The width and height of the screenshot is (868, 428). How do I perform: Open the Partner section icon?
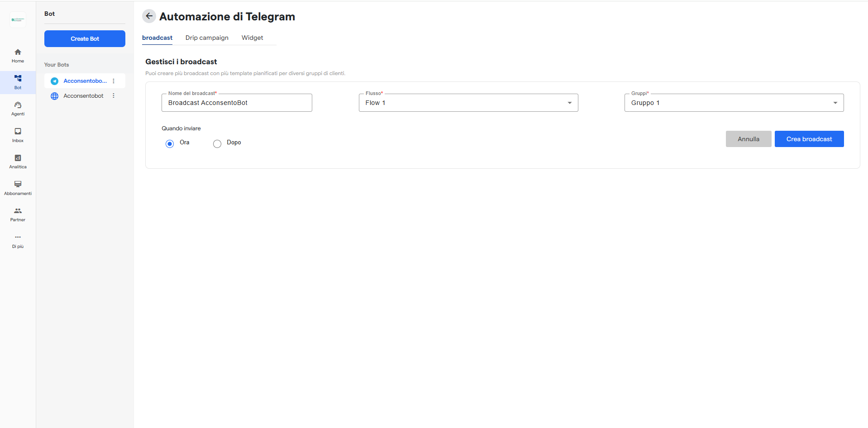click(18, 211)
